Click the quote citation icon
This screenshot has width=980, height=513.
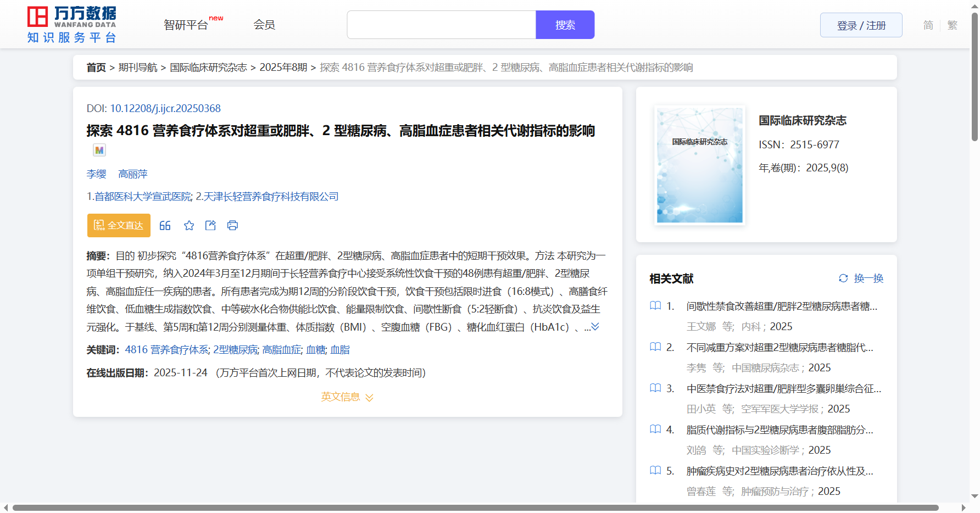coord(165,226)
